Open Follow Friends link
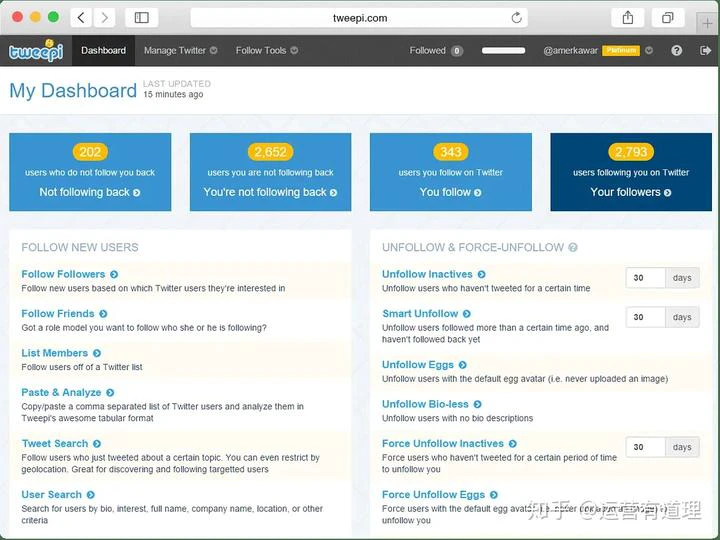This screenshot has width=720, height=540. coord(58,314)
